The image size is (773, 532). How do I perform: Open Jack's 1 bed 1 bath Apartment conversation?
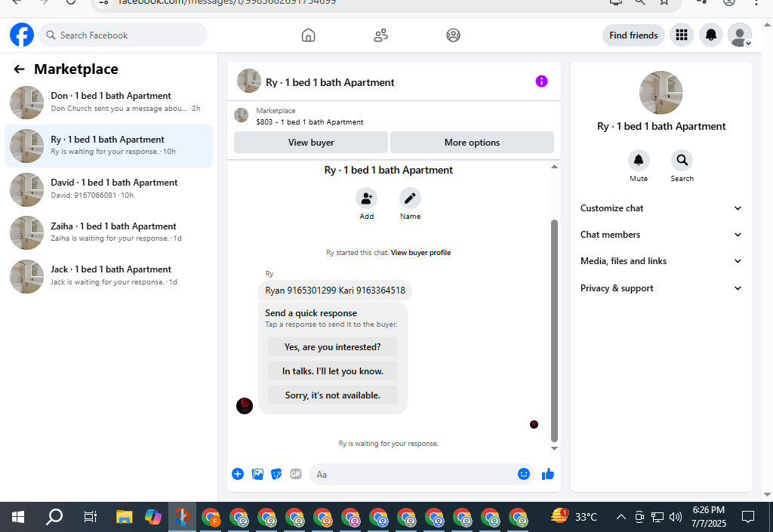[x=109, y=276]
